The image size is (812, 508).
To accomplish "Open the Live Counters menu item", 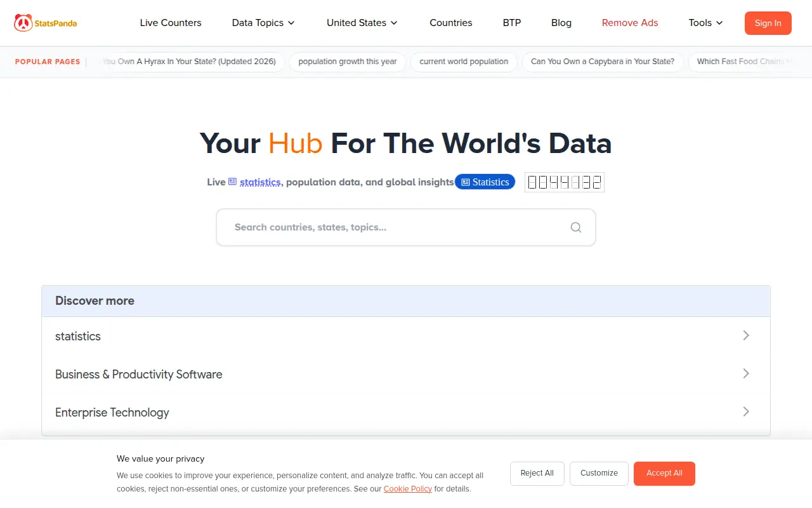I will coord(171,23).
